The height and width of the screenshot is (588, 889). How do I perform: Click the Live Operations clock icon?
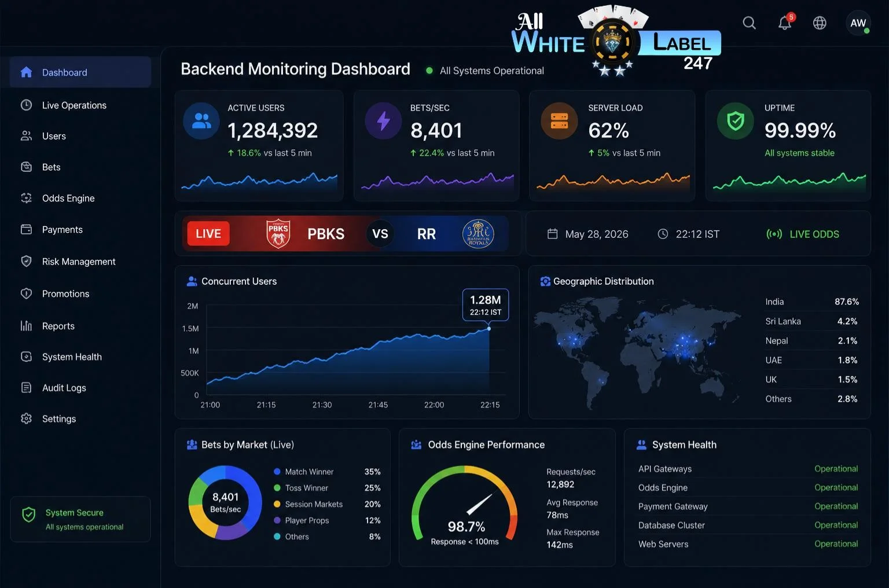click(26, 105)
